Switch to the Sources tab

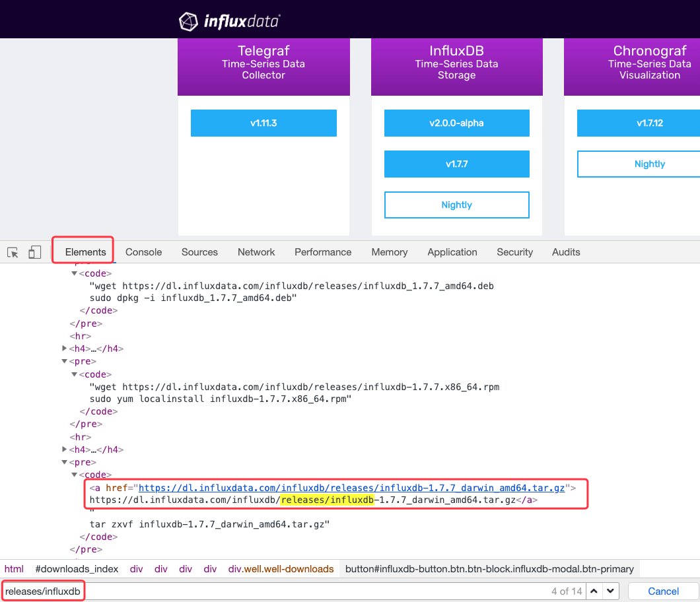pyautogui.click(x=199, y=252)
